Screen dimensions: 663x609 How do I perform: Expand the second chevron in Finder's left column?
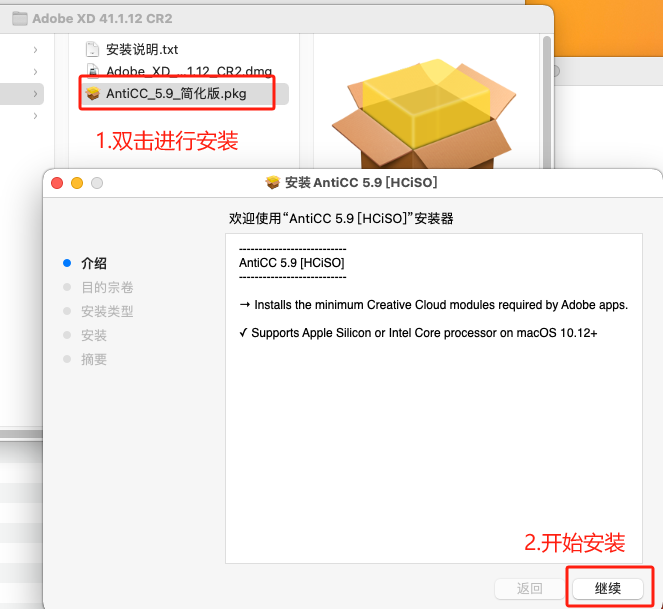point(36,72)
